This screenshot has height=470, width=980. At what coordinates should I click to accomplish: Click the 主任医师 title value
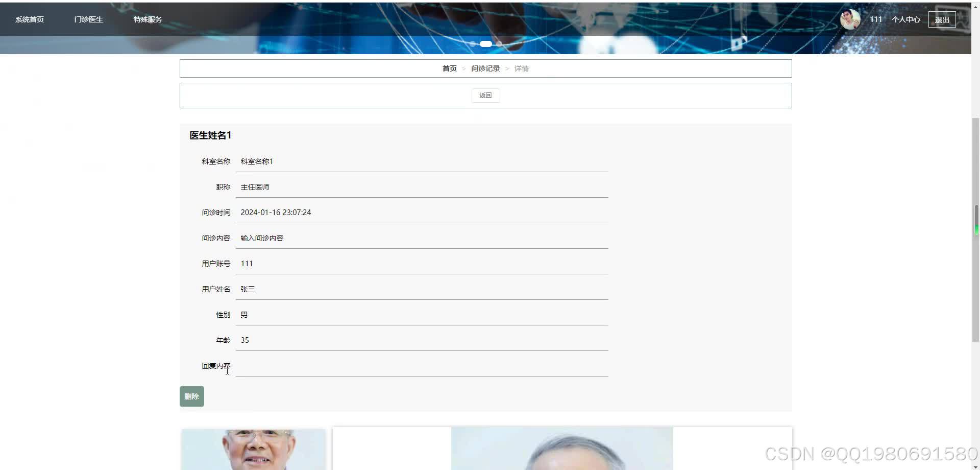255,187
